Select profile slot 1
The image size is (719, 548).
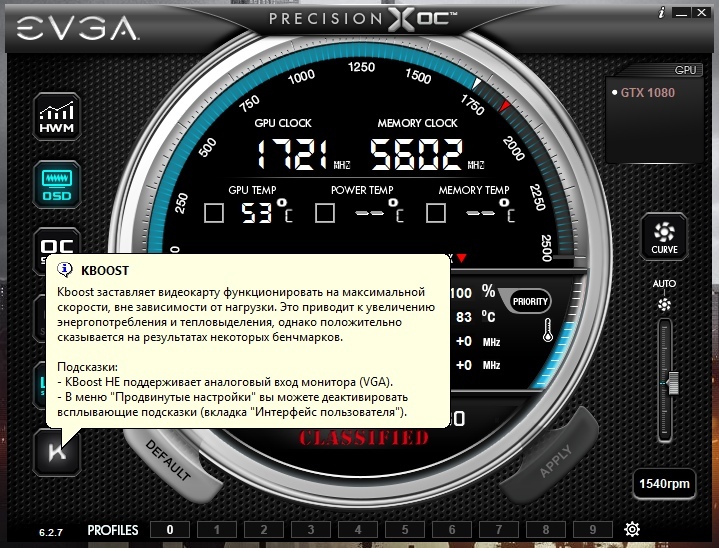[217, 530]
